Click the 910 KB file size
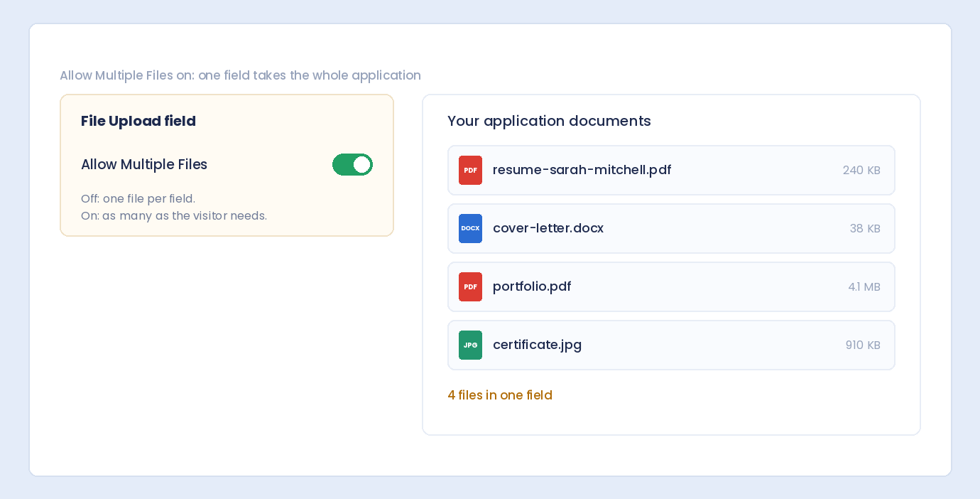The height and width of the screenshot is (499, 980). pyautogui.click(x=863, y=345)
